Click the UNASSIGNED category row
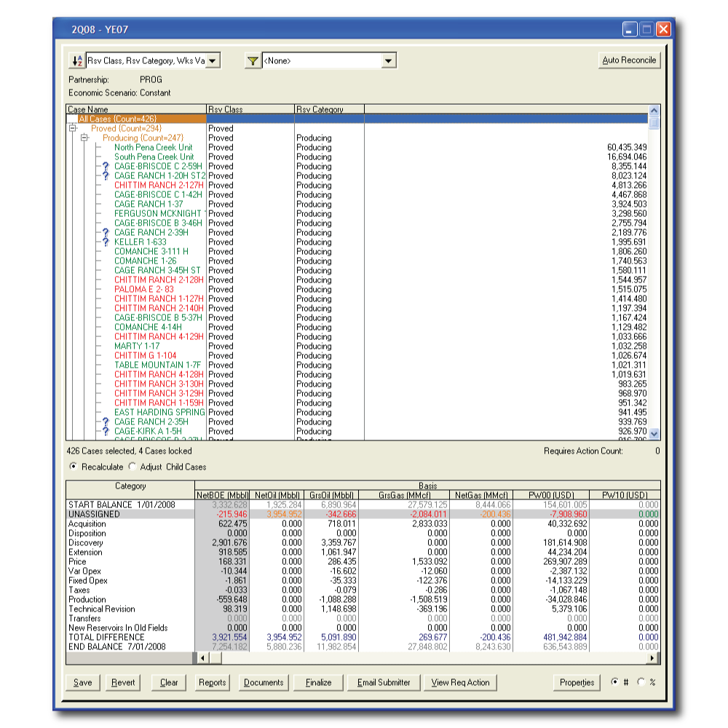Screen dimensions: 728x728 (363, 514)
